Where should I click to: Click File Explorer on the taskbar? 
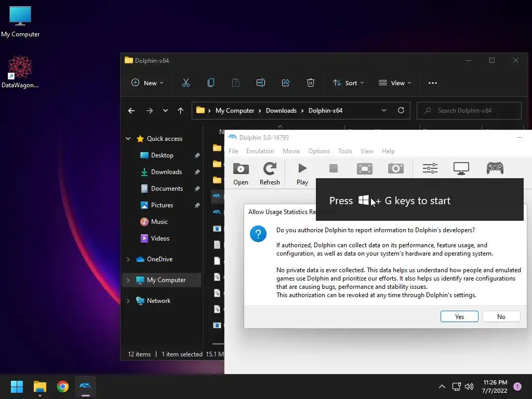[39, 387]
